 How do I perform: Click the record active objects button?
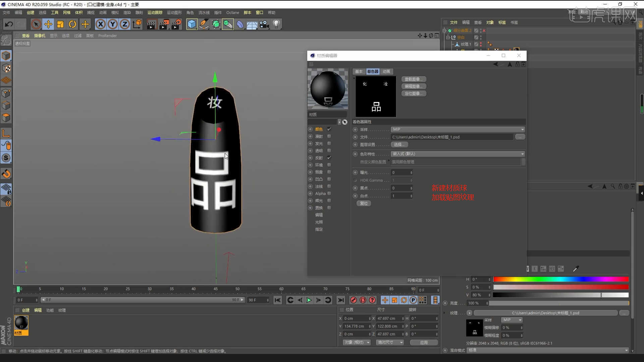[353, 300]
